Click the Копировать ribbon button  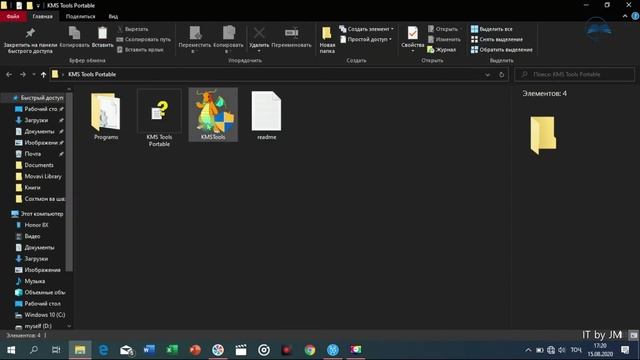pos(74,37)
